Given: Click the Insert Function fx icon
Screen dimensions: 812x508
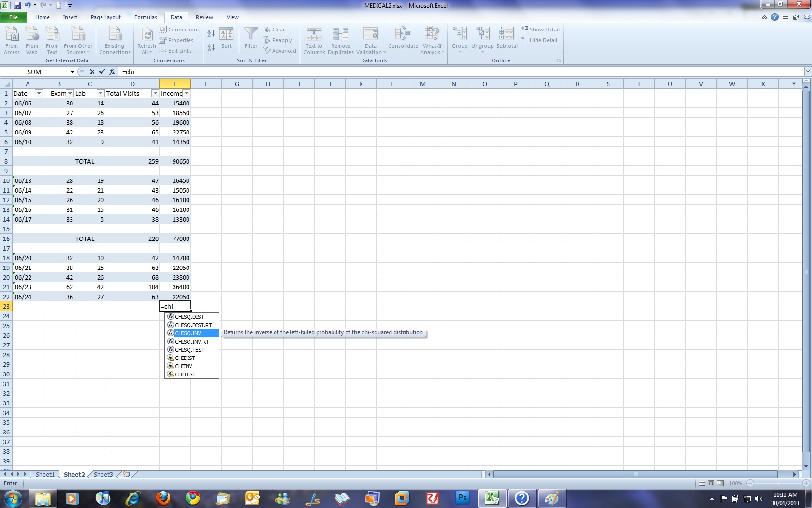Looking at the screenshot, I should click(x=112, y=72).
